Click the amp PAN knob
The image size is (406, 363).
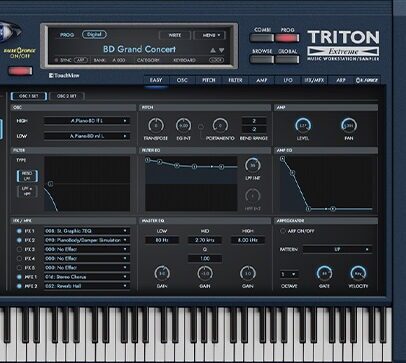tap(349, 125)
